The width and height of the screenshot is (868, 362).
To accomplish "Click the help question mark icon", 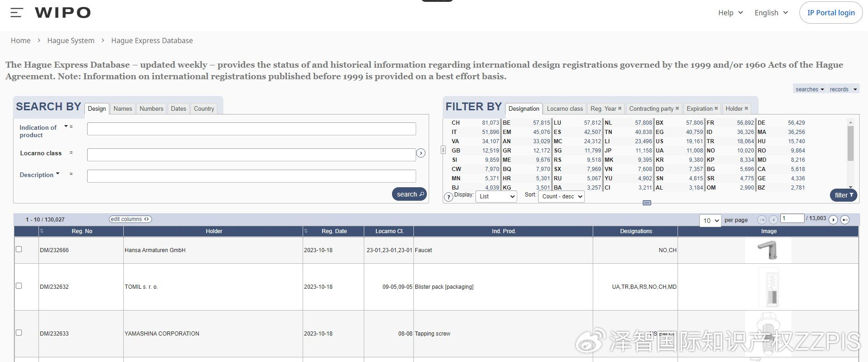I will (448, 197).
